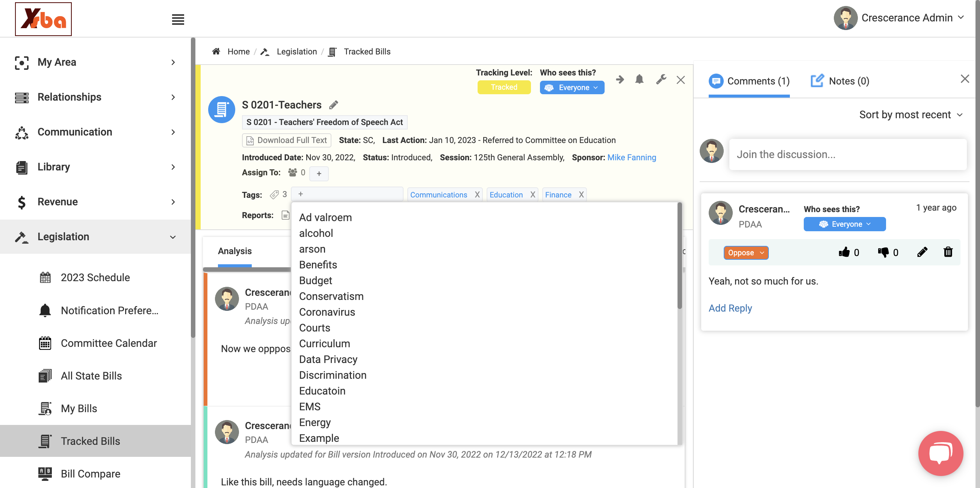This screenshot has height=488, width=980.
Task: Expand the My Area menu
Action: (x=95, y=62)
